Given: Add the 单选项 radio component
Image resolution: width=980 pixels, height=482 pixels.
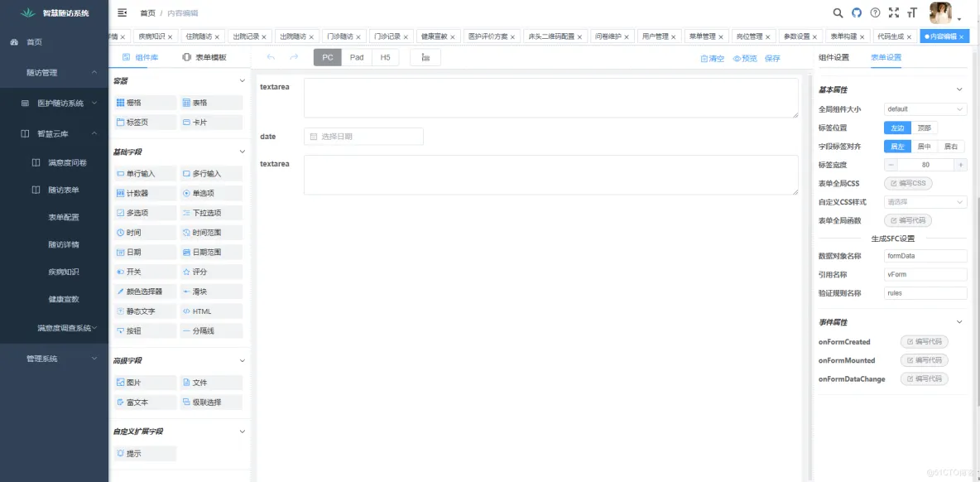Looking at the screenshot, I should (x=211, y=193).
